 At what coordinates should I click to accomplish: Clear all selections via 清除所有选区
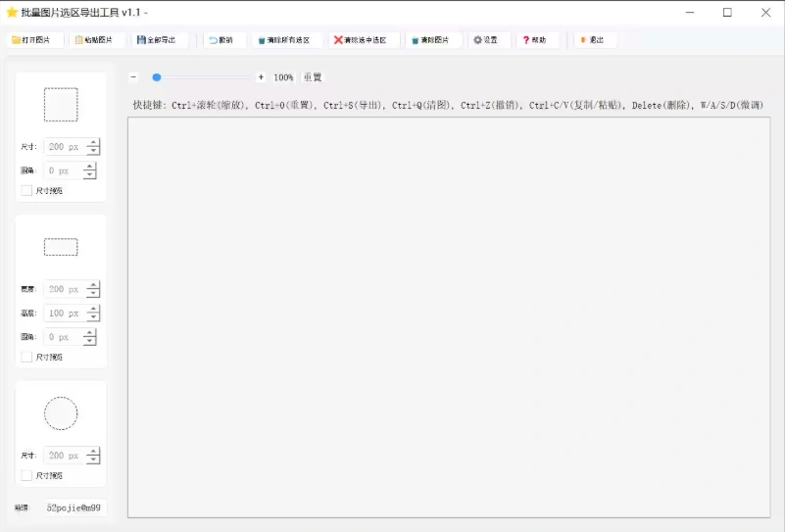[x=283, y=40]
